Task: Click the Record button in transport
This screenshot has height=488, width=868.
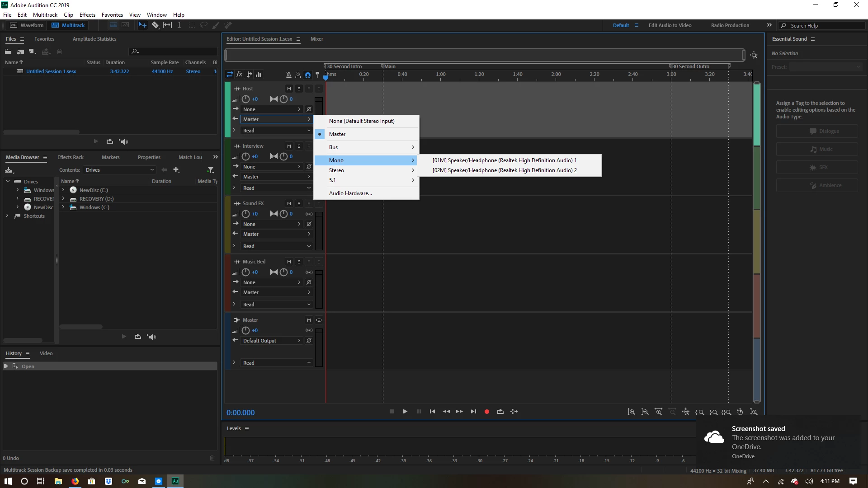Action: tap(487, 412)
